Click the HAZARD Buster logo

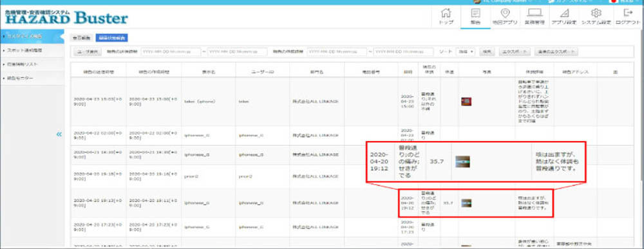point(66,17)
